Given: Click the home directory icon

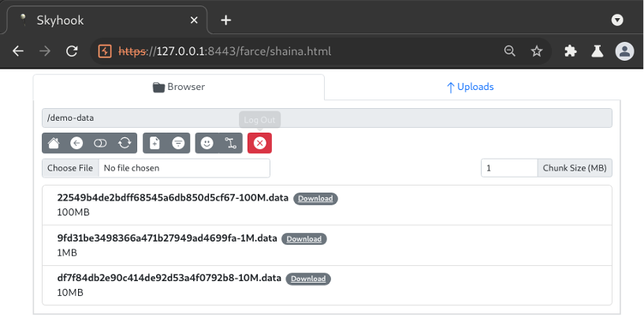Looking at the screenshot, I should click(x=54, y=143).
